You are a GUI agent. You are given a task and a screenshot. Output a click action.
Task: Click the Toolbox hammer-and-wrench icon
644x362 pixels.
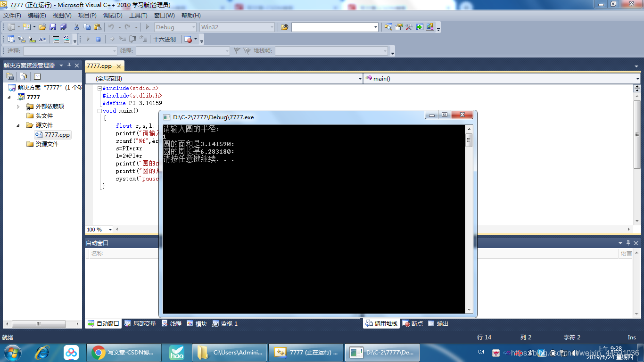pos(409,27)
